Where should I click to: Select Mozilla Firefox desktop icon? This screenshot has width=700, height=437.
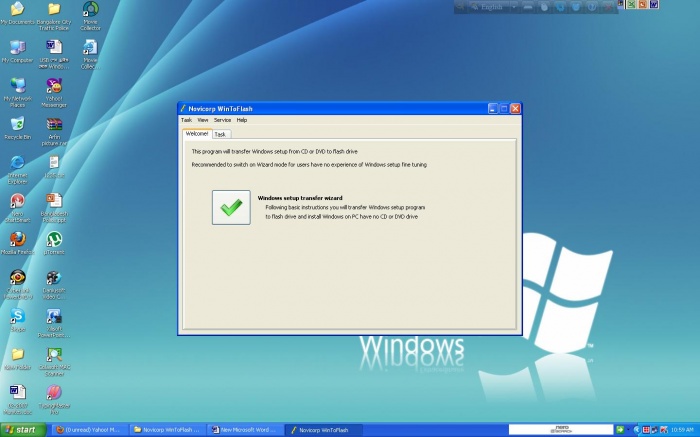17,243
